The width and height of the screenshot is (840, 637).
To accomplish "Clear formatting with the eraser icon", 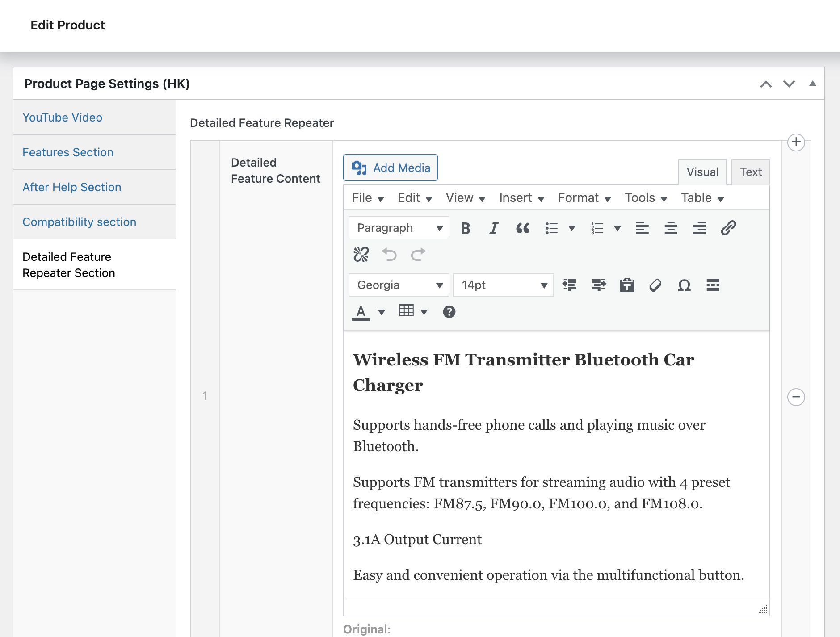I will [x=655, y=285].
